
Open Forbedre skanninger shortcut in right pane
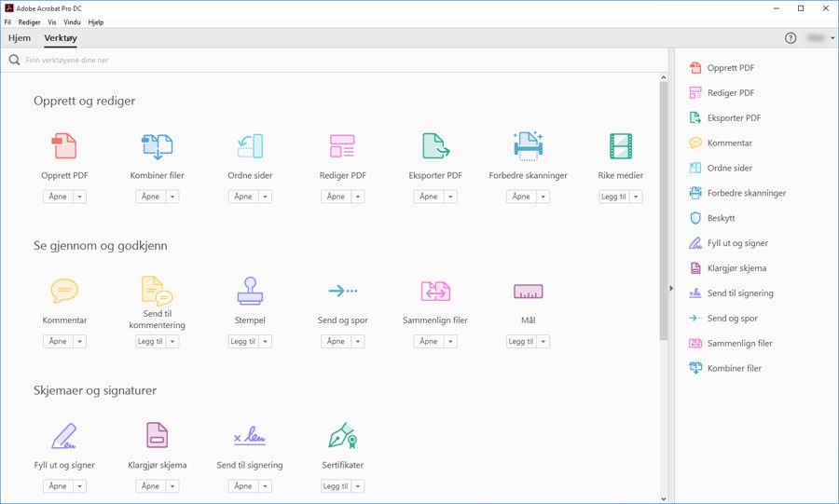[x=737, y=193]
